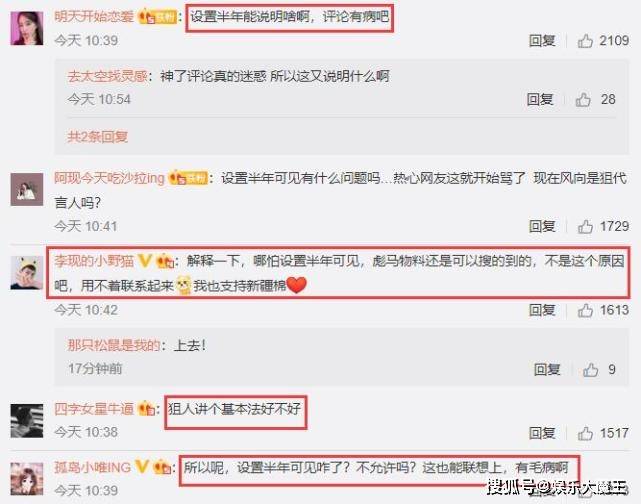Open username 那只松鼠是我的

113,345
